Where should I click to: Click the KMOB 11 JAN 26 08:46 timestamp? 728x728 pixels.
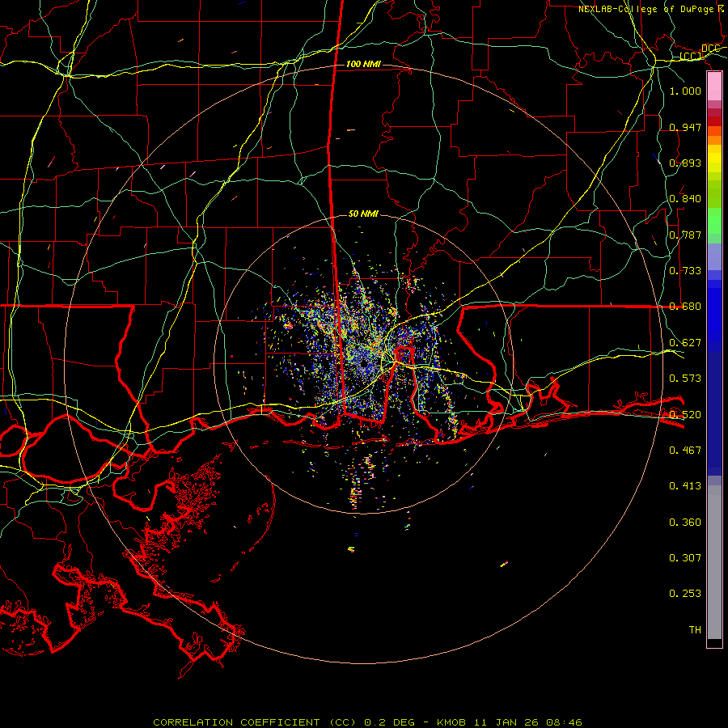coord(509,722)
